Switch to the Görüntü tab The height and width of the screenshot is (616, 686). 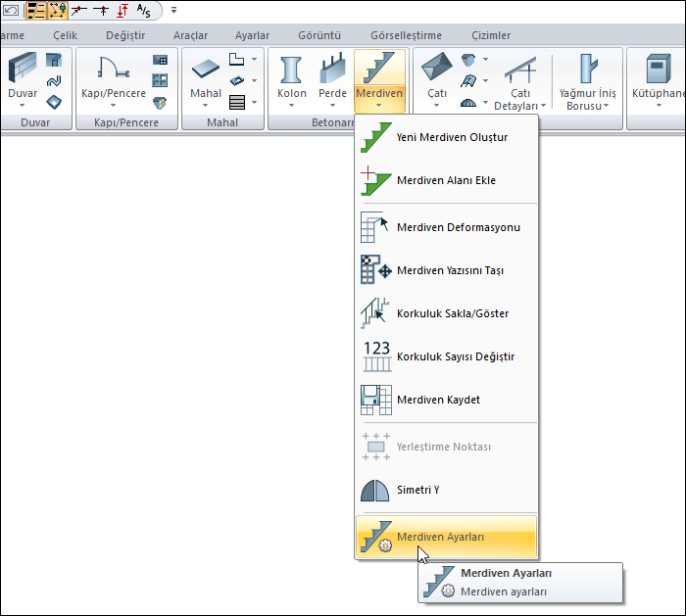[319, 35]
